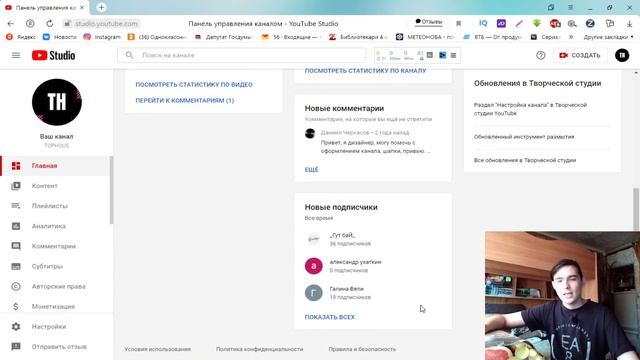Close the Панель управления tab
The width and height of the screenshot is (640, 360).
click(82, 7)
